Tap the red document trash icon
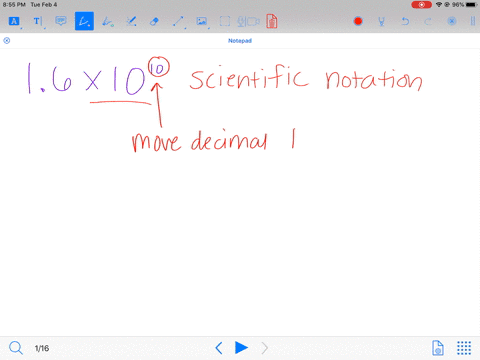Viewport: 480px width, 360px height. click(x=272, y=21)
